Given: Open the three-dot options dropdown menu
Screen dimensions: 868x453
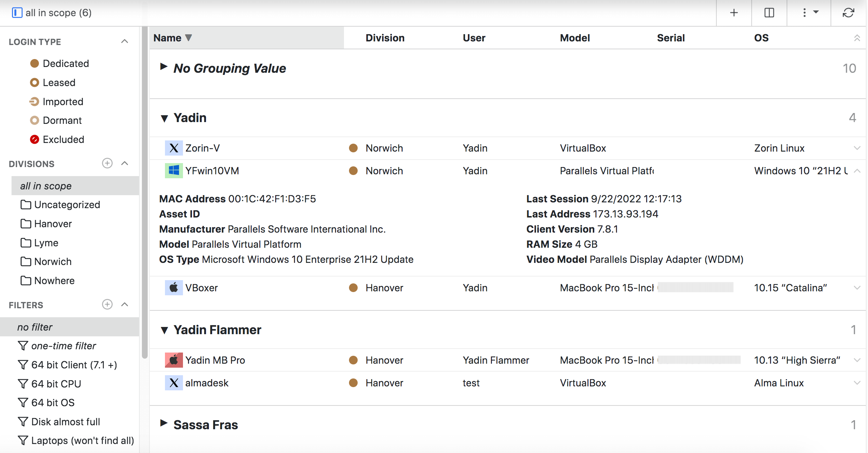Looking at the screenshot, I should click(x=809, y=13).
